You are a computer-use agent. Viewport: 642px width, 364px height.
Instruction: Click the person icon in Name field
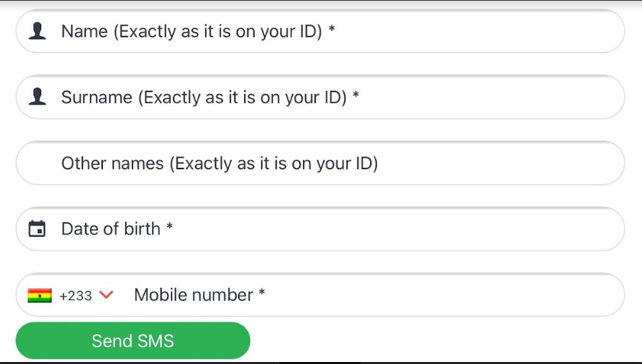point(38,31)
